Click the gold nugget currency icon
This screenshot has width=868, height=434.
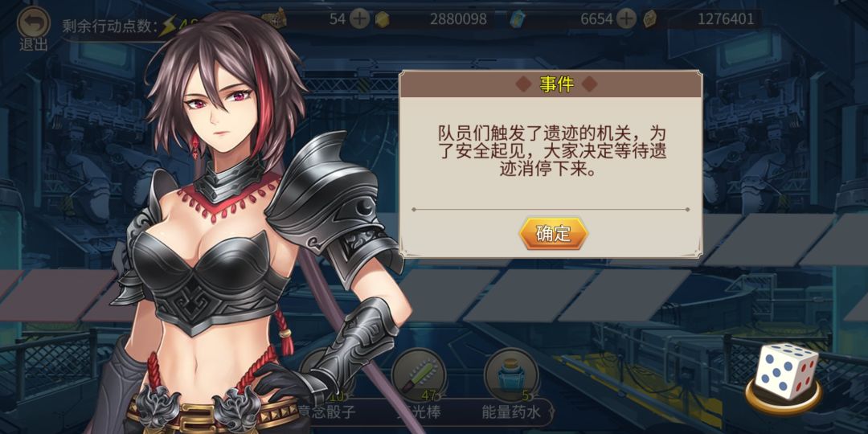[382, 19]
